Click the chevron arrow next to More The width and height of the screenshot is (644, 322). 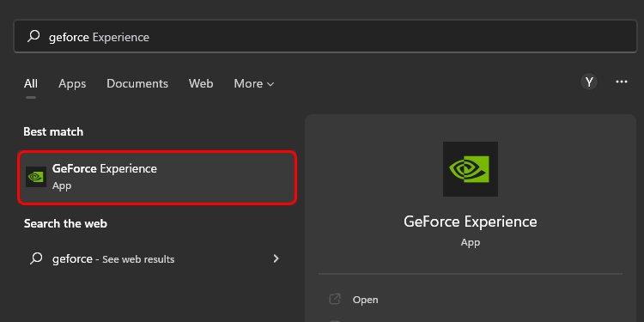270,84
